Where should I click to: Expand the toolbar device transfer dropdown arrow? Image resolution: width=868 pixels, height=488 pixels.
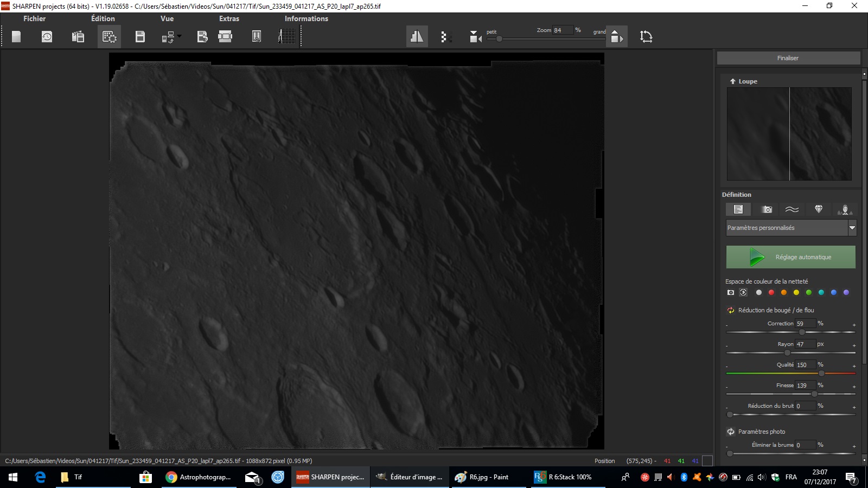(x=180, y=36)
